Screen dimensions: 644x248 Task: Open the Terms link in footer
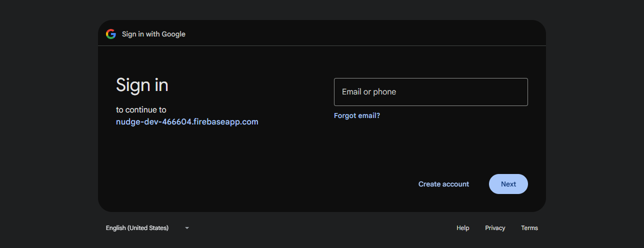529,228
